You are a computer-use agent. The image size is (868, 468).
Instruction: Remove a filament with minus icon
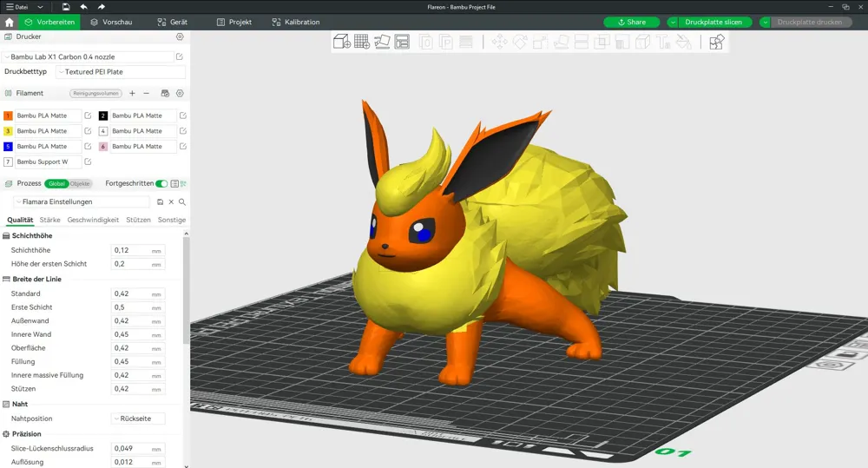click(146, 93)
